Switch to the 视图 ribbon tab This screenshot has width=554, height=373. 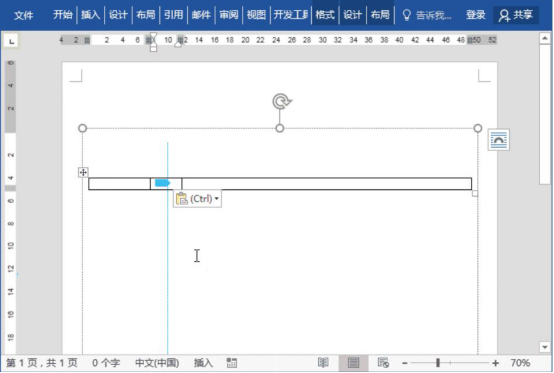coord(256,15)
